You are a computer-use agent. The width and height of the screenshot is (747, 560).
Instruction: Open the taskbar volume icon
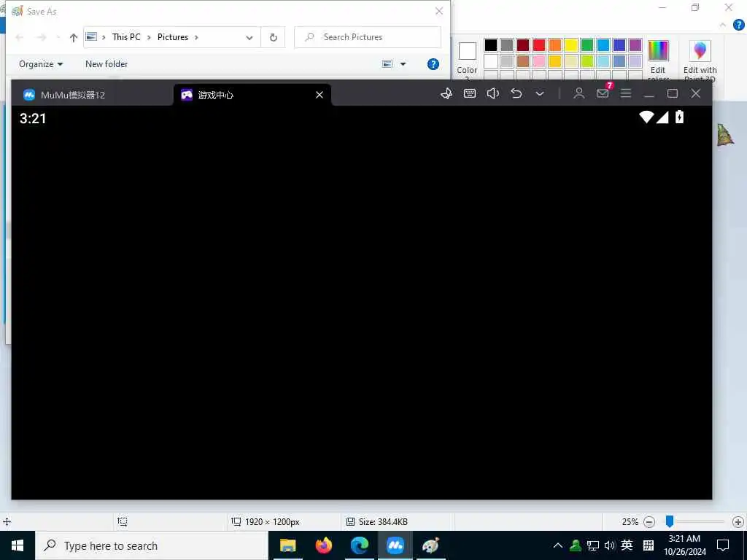(610, 545)
